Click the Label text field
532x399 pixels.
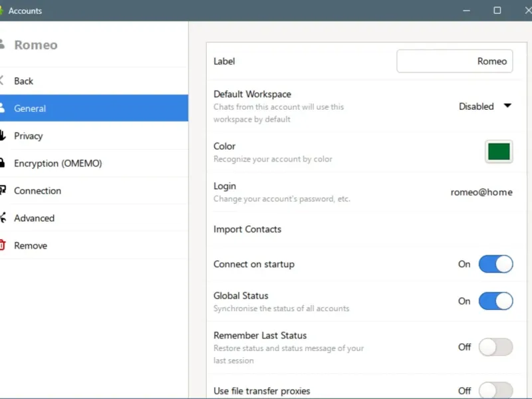tap(455, 61)
